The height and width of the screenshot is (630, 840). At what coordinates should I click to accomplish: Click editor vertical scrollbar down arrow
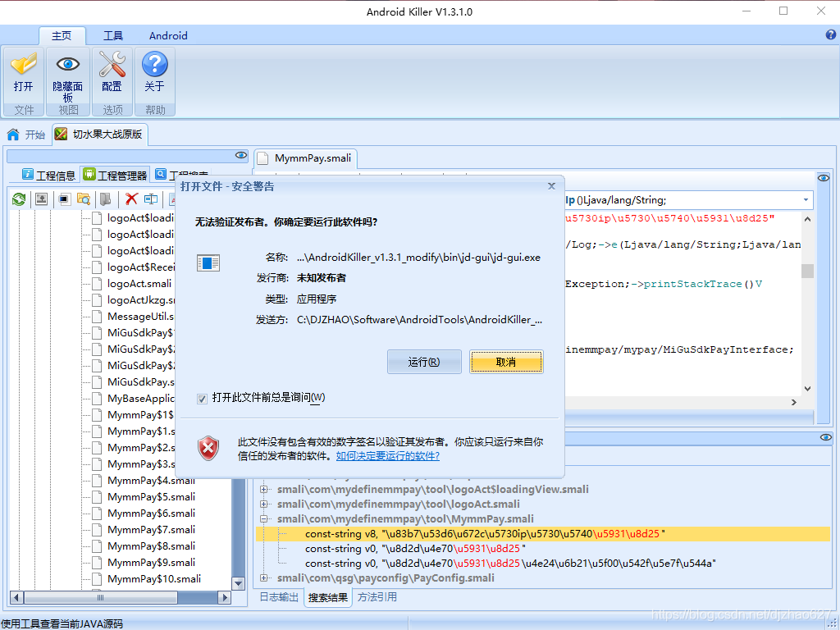click(x=807, y=389)
